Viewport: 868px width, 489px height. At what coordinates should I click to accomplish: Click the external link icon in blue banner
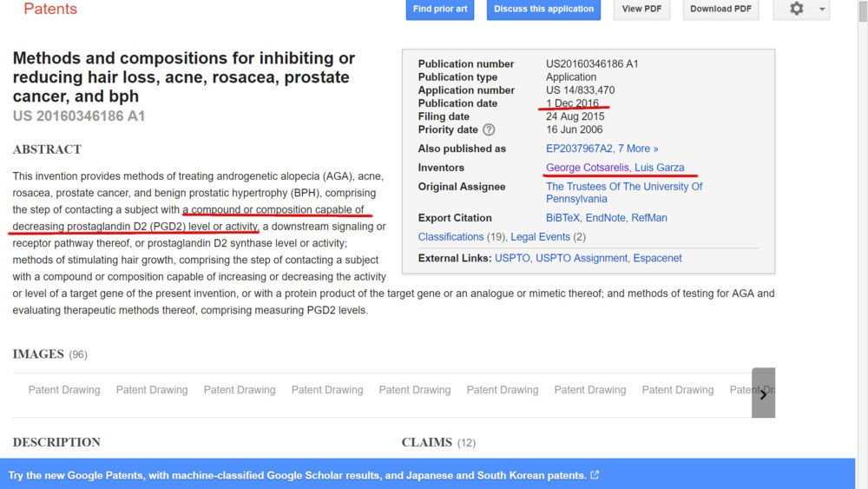595,475
